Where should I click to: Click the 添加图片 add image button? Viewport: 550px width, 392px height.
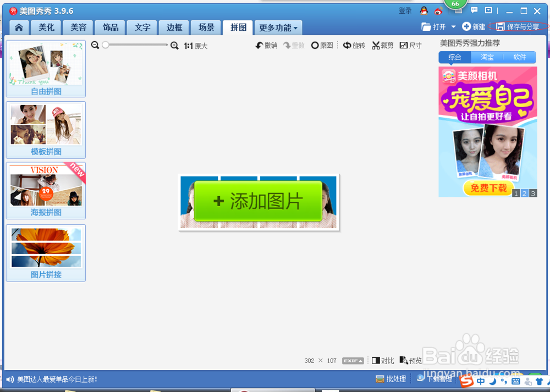258,202
